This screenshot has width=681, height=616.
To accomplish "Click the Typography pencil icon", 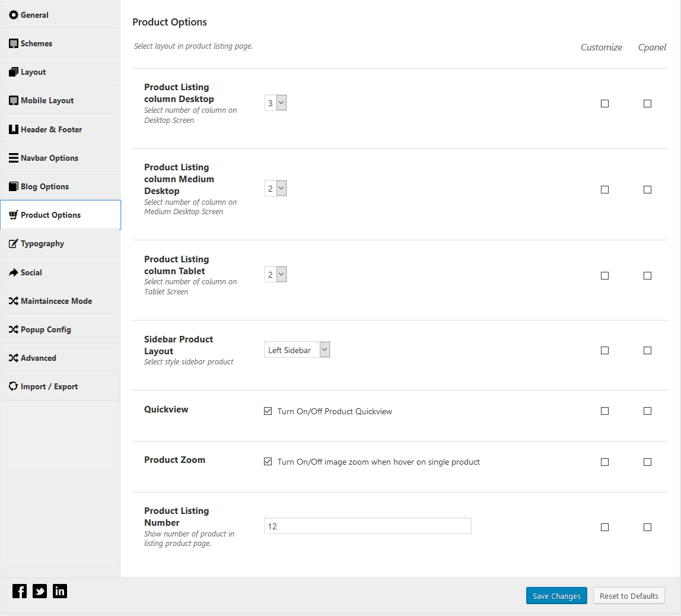I will (x=14, y=244).
